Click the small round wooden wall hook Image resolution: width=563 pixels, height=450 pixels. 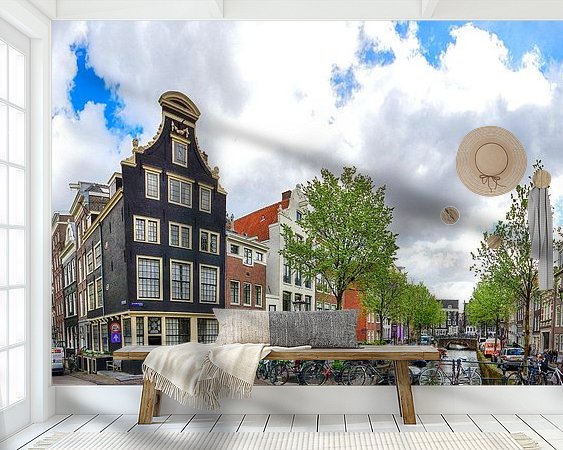450,215
